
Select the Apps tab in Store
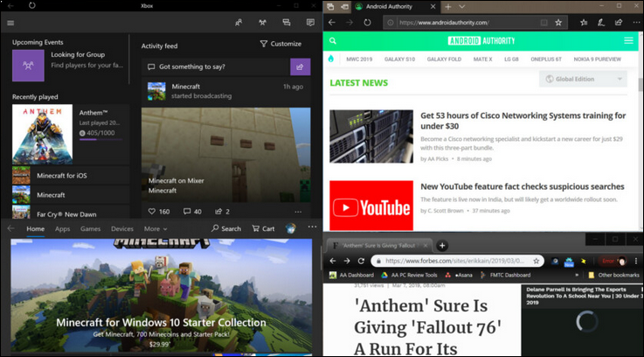[x=63, y=228]
